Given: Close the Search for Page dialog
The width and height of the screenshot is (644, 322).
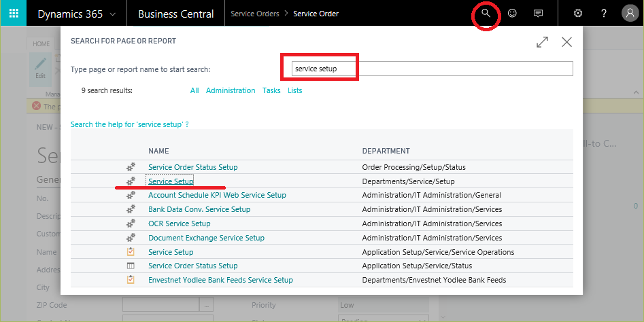Looking at the screenshot, I should (x=566, y=42).
